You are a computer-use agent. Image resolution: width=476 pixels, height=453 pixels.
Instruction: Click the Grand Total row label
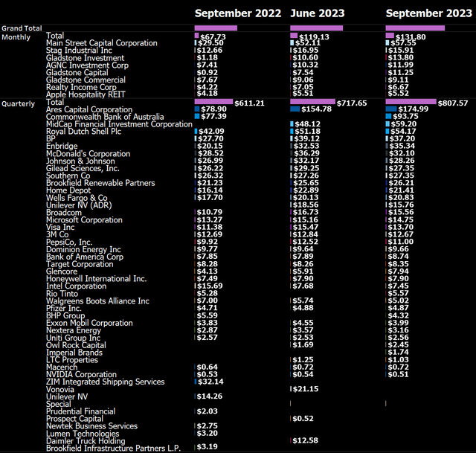22,28
